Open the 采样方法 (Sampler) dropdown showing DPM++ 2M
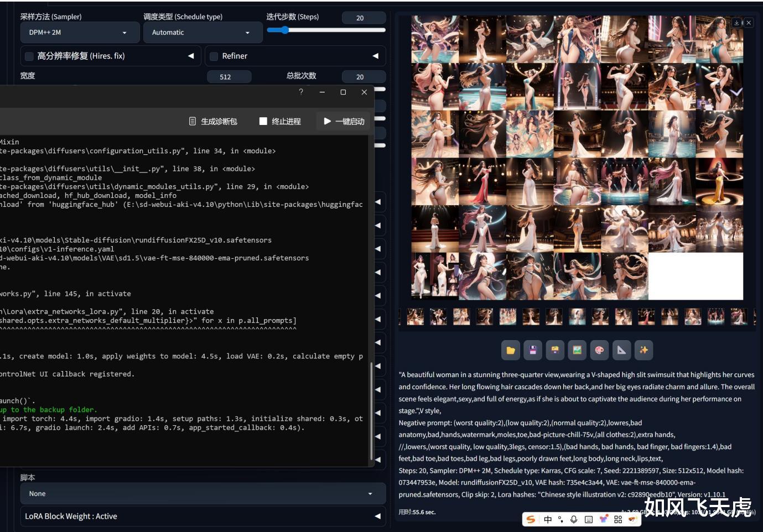Screen dimensions: 763x532 (80, 33)
